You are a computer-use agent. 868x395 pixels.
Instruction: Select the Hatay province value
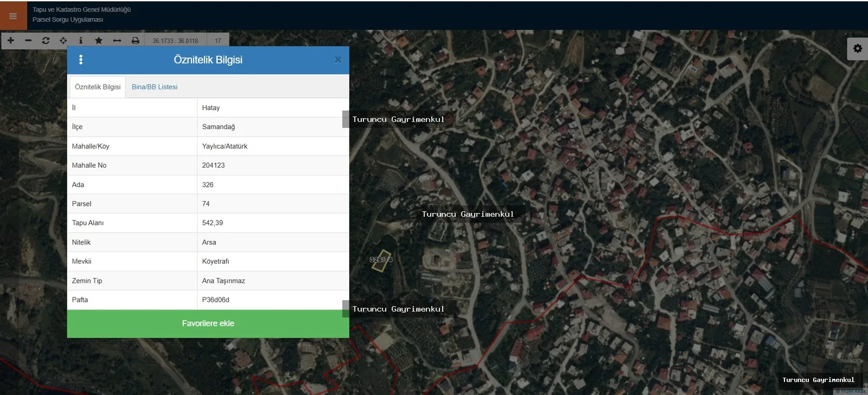[x=211, y=108]
